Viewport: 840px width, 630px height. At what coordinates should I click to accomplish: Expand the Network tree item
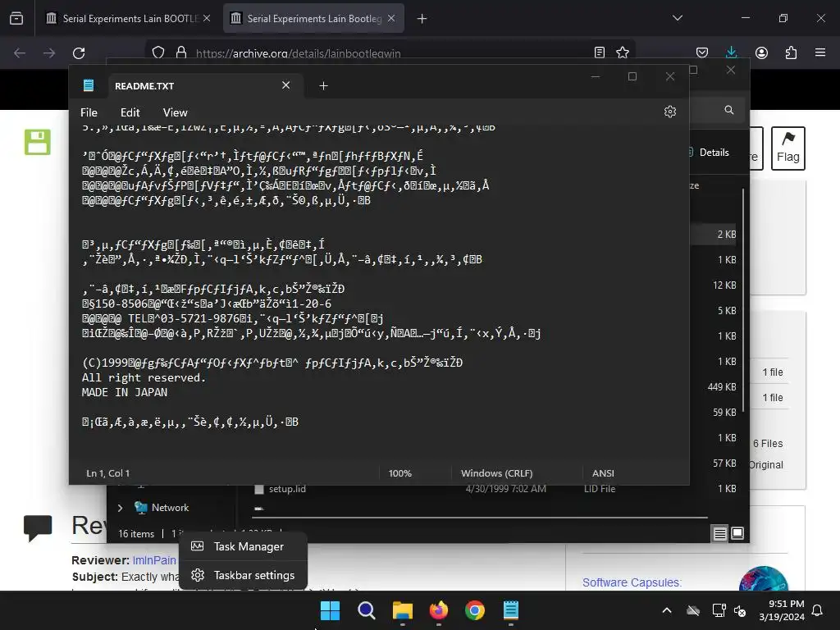[x=120, y=507]
